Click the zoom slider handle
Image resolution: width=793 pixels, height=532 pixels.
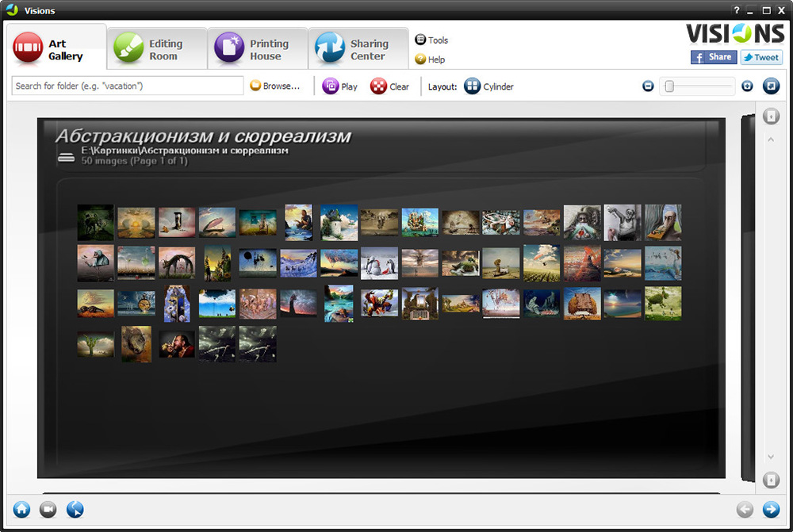point(669,86)
